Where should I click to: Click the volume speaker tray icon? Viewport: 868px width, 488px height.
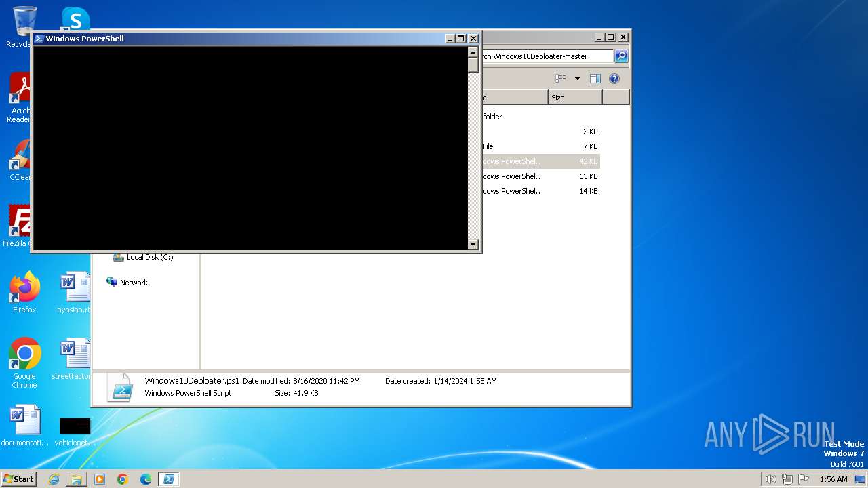point(770,479)
